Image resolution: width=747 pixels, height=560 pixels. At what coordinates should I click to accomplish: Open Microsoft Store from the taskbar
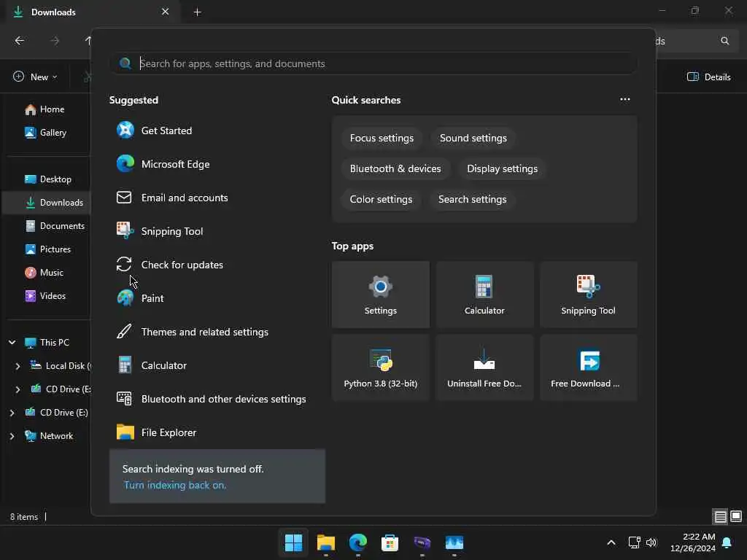pos(390,542)
